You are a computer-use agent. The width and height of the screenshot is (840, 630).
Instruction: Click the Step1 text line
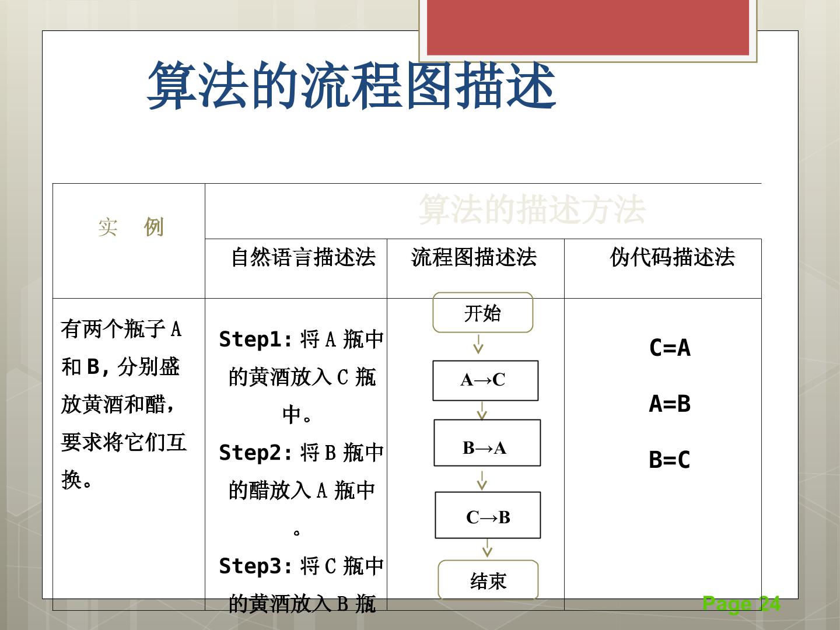tap(301, 339)
